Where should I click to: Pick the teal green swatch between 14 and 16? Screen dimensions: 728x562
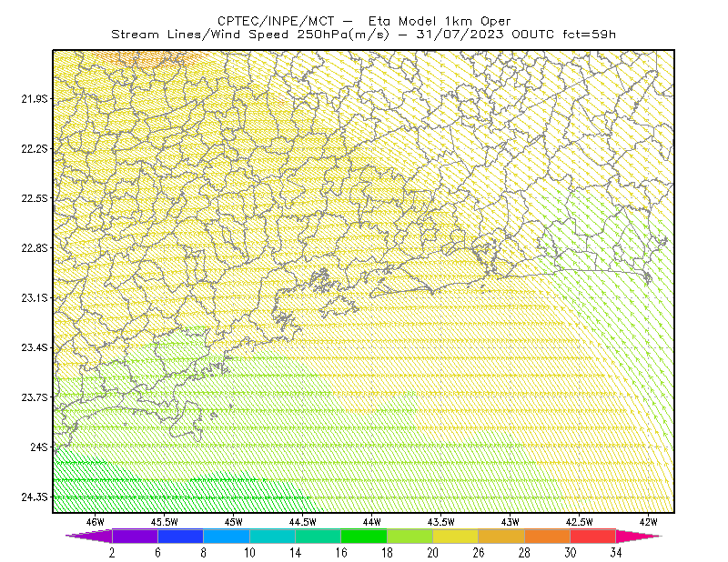(x=318, y=536)
